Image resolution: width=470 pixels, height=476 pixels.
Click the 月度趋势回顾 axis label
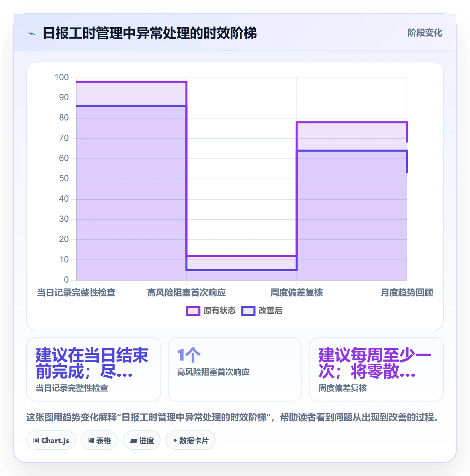(x=407, y=293)
